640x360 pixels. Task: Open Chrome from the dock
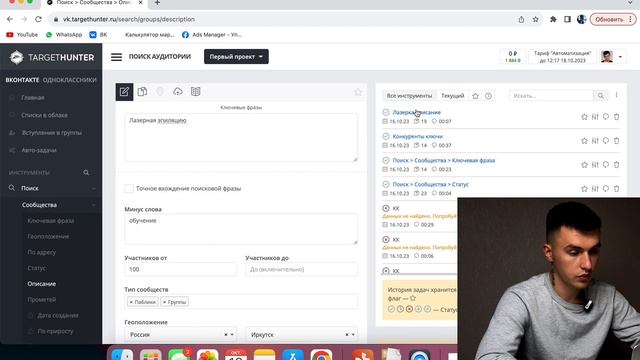point(321,355)
